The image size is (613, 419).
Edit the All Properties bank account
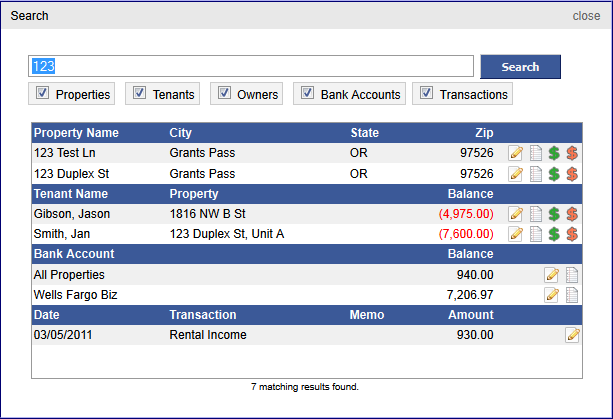(x=551, y=274)
